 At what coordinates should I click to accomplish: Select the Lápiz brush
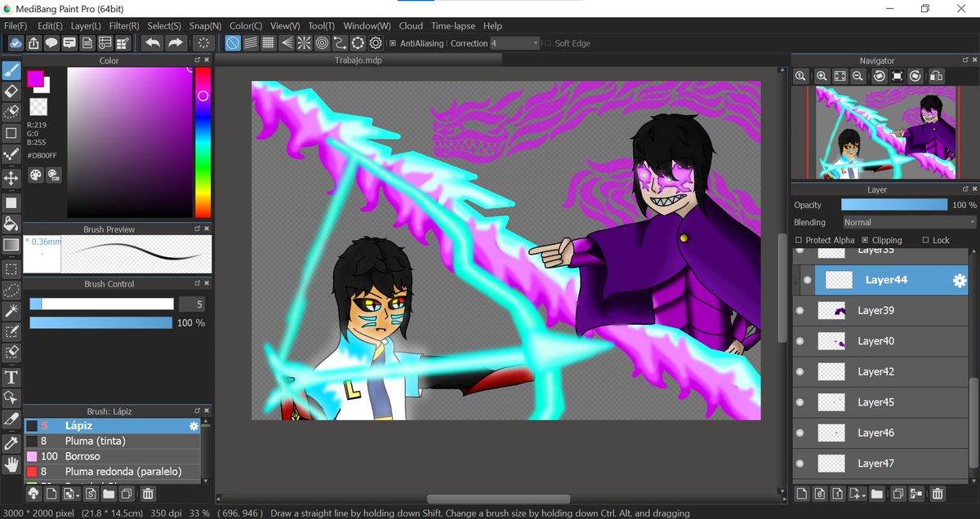point(112,426)
